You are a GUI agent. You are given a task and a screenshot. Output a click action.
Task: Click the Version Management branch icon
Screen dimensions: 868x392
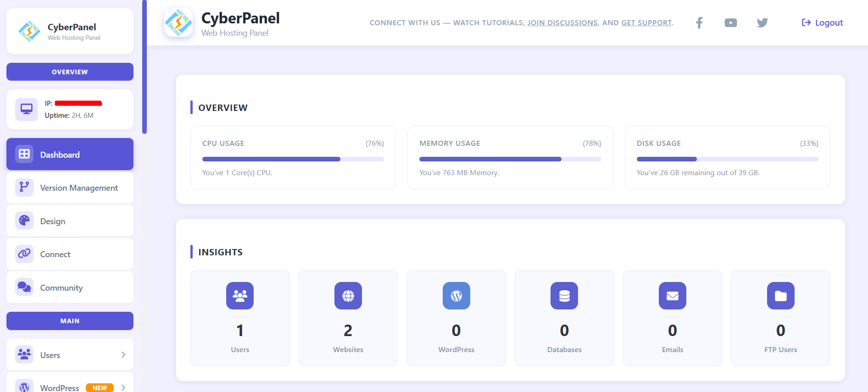tap(24, 187)
